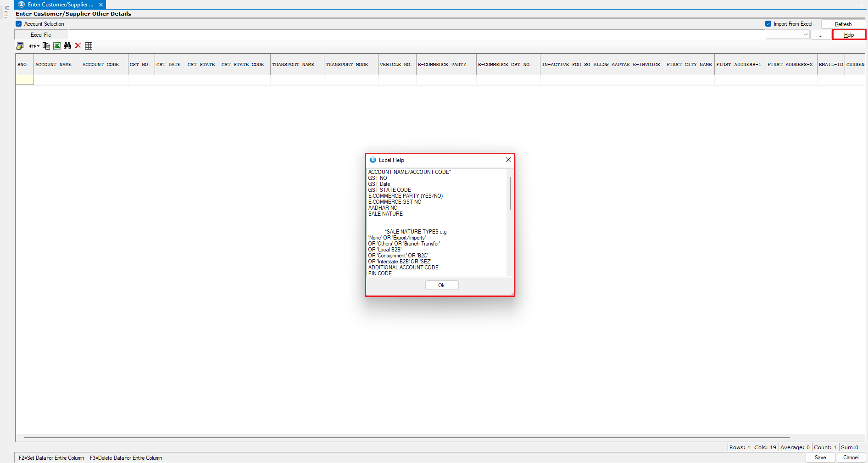
Task: Open the sheet dropdown beside browse button
Action: (x=787, y=35)
